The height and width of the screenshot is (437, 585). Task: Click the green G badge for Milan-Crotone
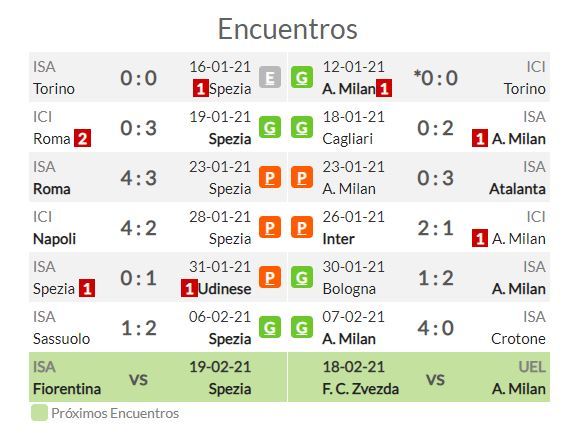pyautogui.click(x=302, y=327)
